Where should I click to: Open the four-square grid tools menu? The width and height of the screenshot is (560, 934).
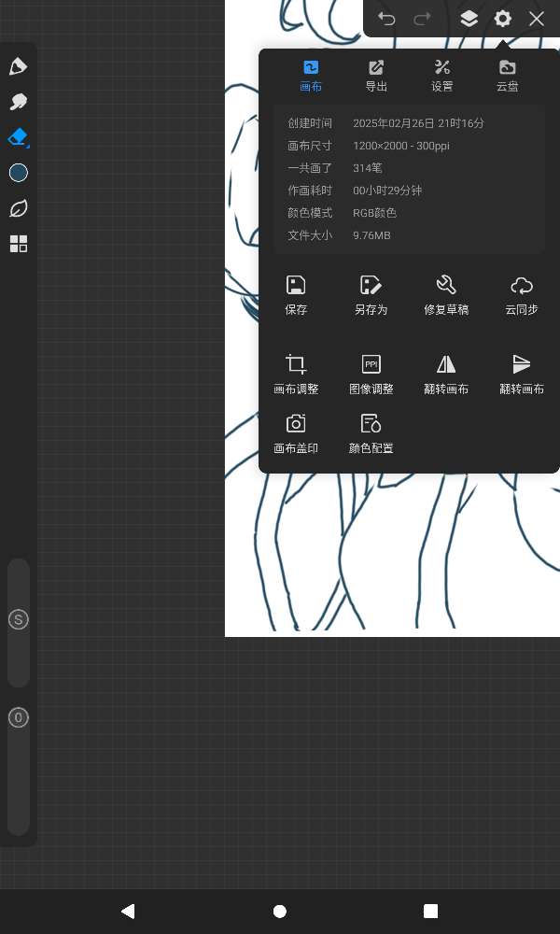pyautogui.click(x=19, y=244)
